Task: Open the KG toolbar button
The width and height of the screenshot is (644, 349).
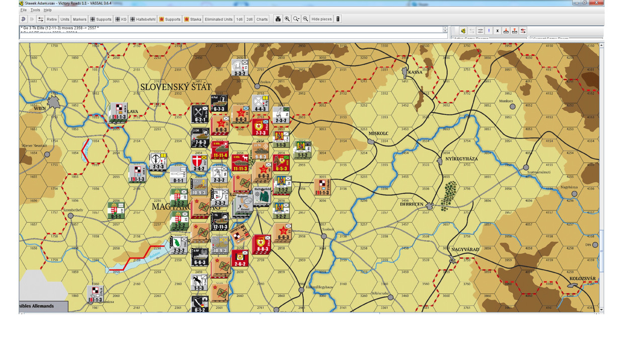Action: (x=121, y=19)
